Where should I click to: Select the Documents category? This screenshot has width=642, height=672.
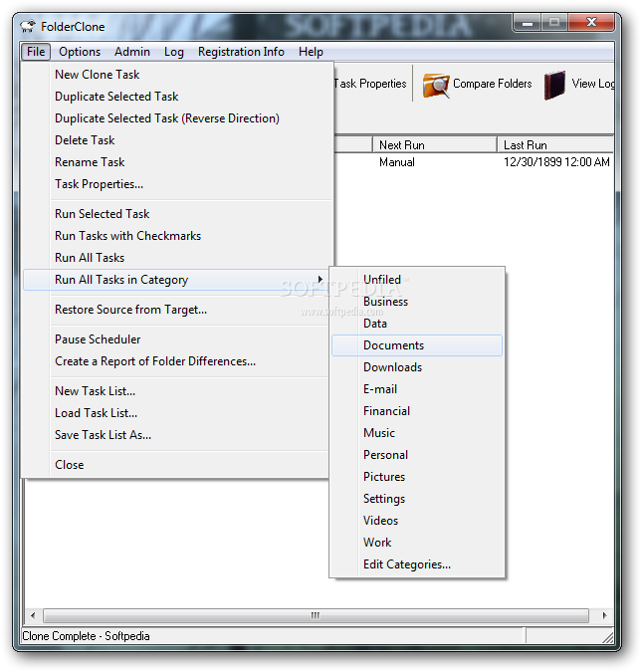point(417,345)
